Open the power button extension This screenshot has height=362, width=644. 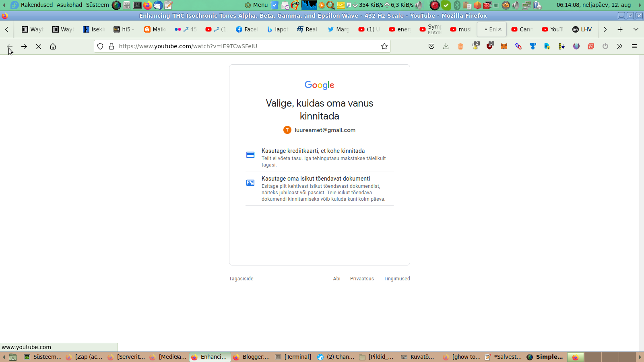point(605,46)
